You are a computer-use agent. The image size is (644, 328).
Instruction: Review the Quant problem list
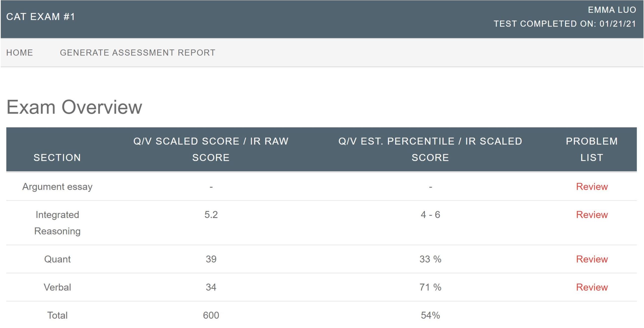tap(592, 259)
